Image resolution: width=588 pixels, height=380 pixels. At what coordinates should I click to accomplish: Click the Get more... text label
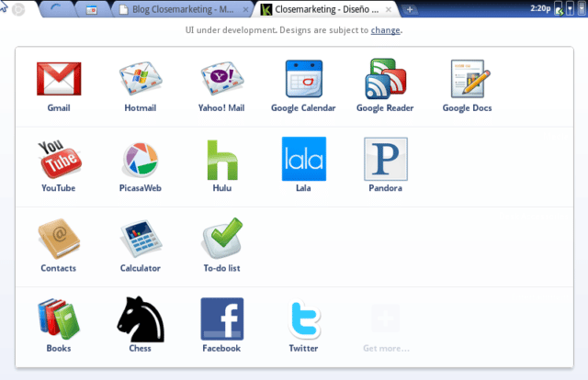tap(386, 349)
